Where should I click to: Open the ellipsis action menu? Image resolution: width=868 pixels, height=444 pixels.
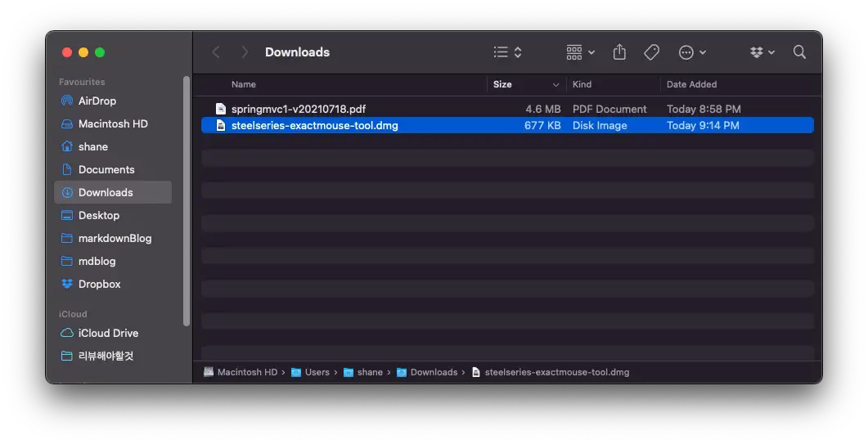click(692, 52)
